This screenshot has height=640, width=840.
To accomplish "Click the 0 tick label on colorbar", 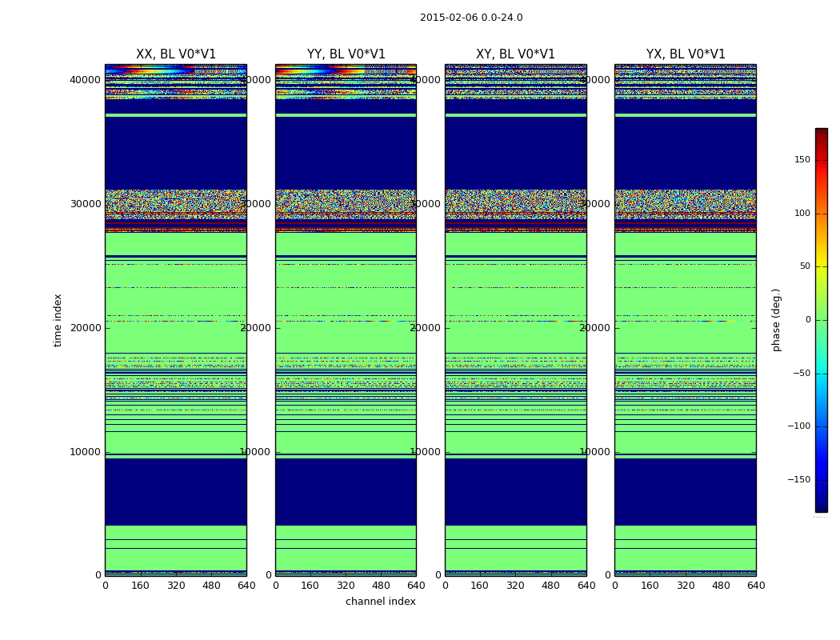I will pyautogui.click(x=807, y=320).
